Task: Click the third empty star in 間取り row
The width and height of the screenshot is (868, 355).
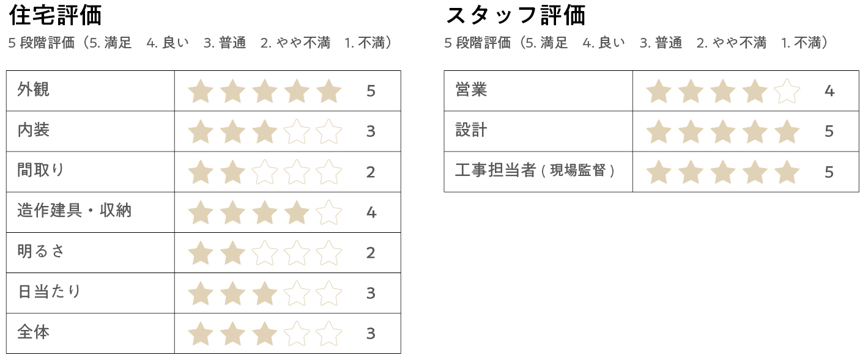Action: click(265, 172)
